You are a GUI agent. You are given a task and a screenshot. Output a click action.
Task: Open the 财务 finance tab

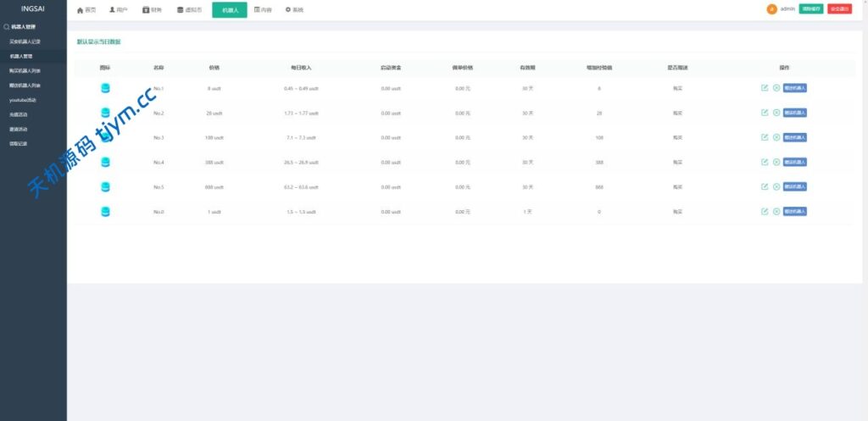(x=152, y=10)
